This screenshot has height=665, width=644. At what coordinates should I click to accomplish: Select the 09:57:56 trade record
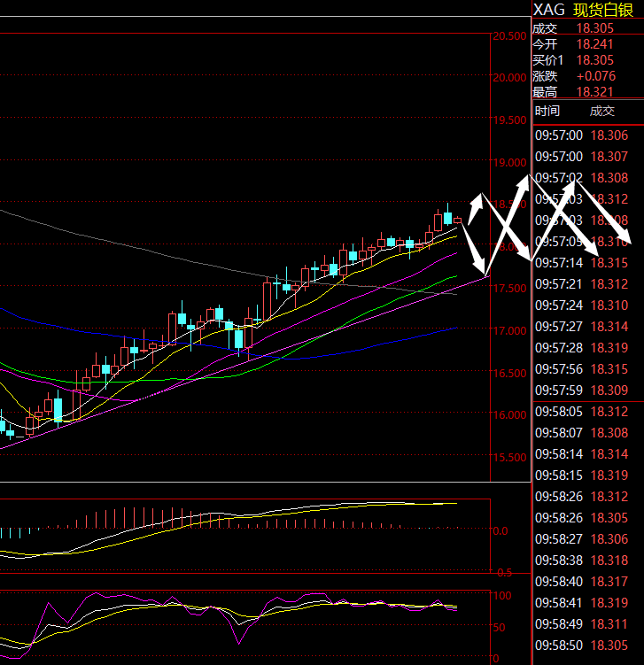[588, 368]
